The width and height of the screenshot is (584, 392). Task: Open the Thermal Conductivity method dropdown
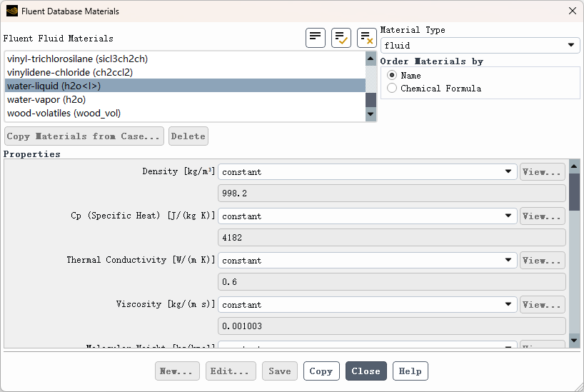[367, 261]
